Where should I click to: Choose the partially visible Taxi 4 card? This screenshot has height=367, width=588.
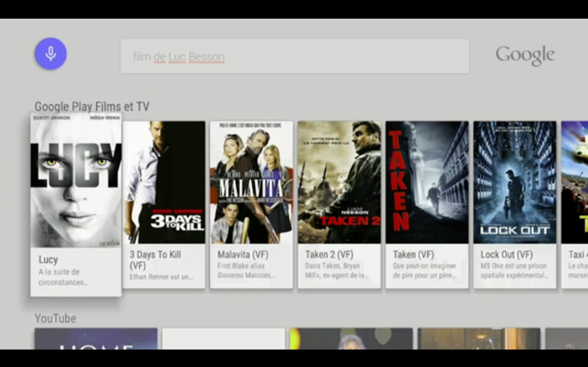pos(574,203)
